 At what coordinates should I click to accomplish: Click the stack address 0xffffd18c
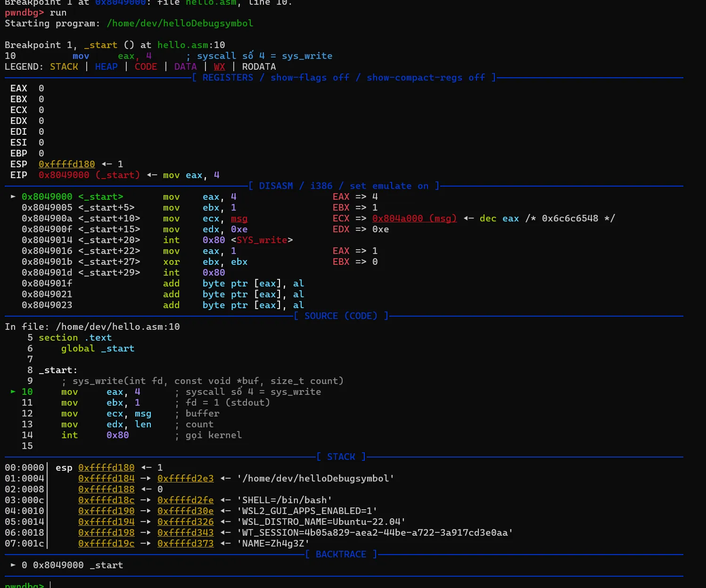tap(106, 500)
